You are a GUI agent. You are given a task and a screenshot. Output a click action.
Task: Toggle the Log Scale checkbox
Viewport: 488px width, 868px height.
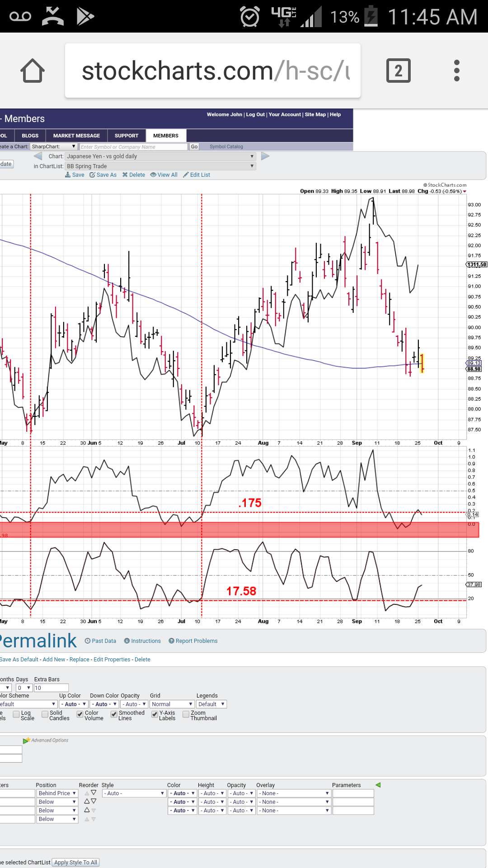(16, 714)
